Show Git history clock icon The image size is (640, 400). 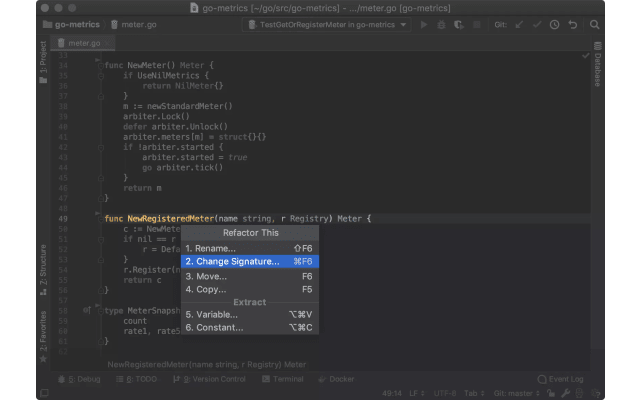coord(554,25)
